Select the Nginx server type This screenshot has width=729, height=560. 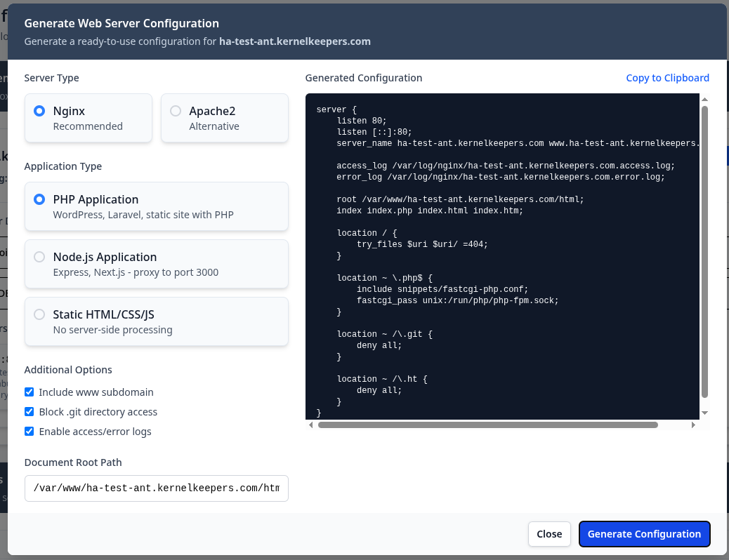[x=40, y=111]
